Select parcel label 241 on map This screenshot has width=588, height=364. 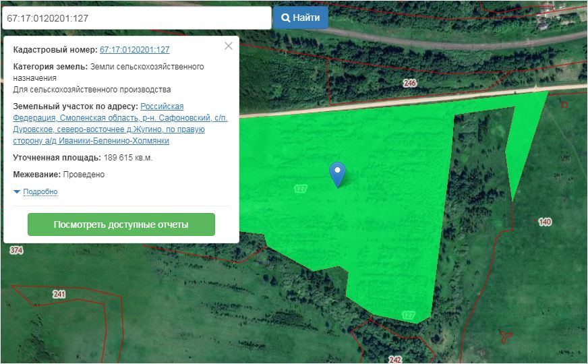[59, 294]
